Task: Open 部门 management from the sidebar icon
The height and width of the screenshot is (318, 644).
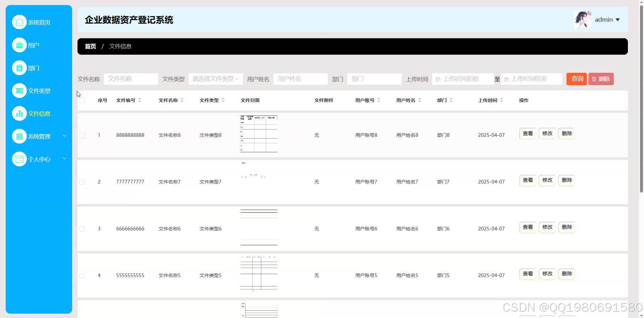Action: pyautogui.click(x=19, y=68)
